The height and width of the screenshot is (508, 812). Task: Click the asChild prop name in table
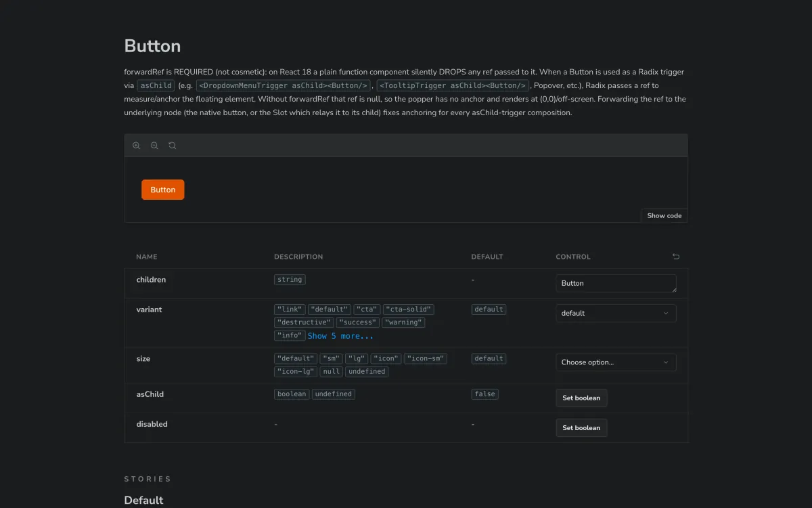[150, 394]
